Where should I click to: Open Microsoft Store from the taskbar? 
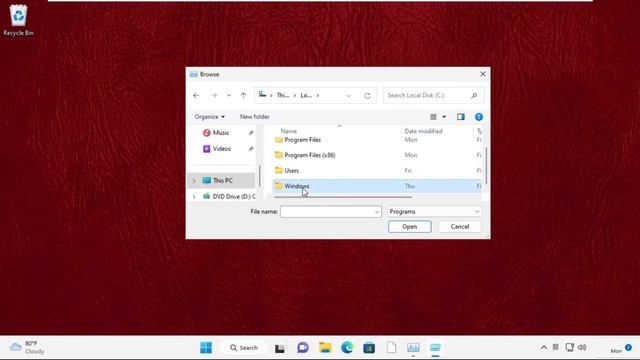(369, 348)
